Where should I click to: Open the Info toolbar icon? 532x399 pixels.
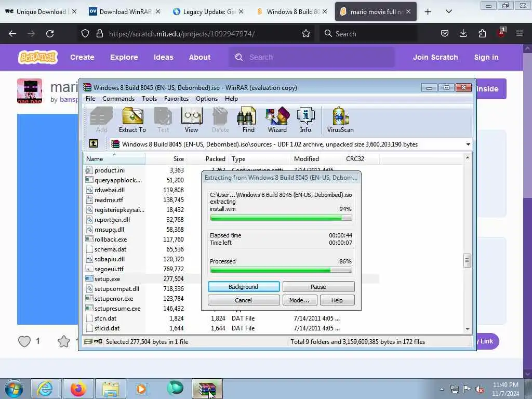click(x=305, y=120)
